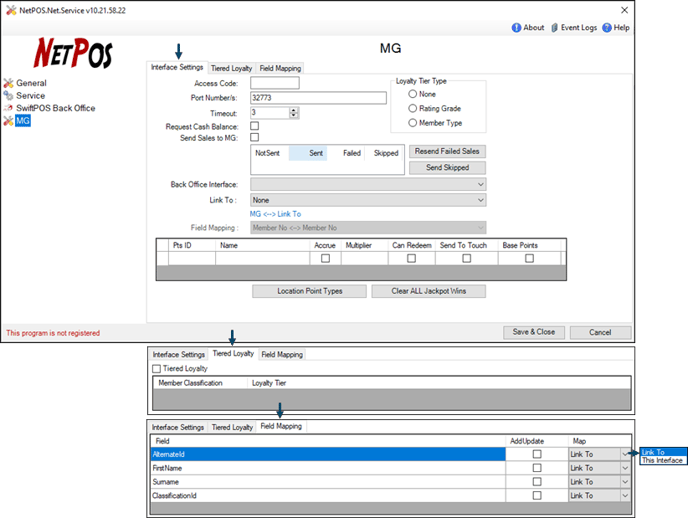Open Event Logs icon
The height and width of the screenshot is (518, 688).
point(555,28)
